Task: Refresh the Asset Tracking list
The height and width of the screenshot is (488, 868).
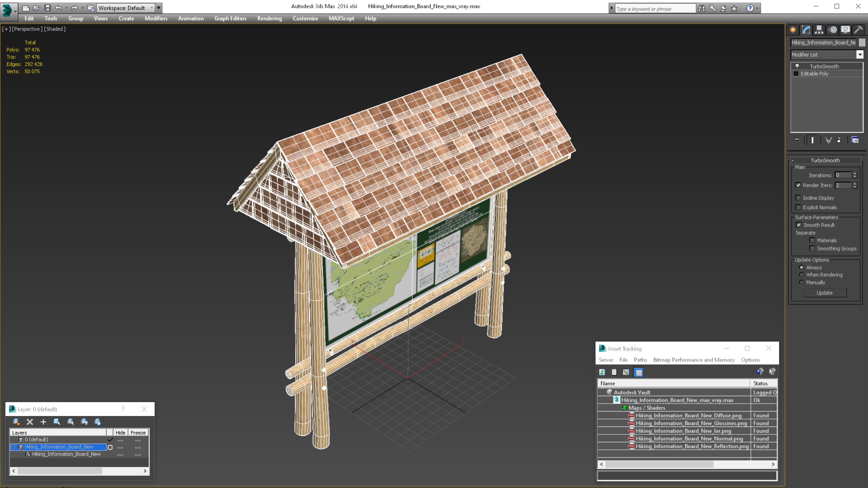Action: point(602,372)
